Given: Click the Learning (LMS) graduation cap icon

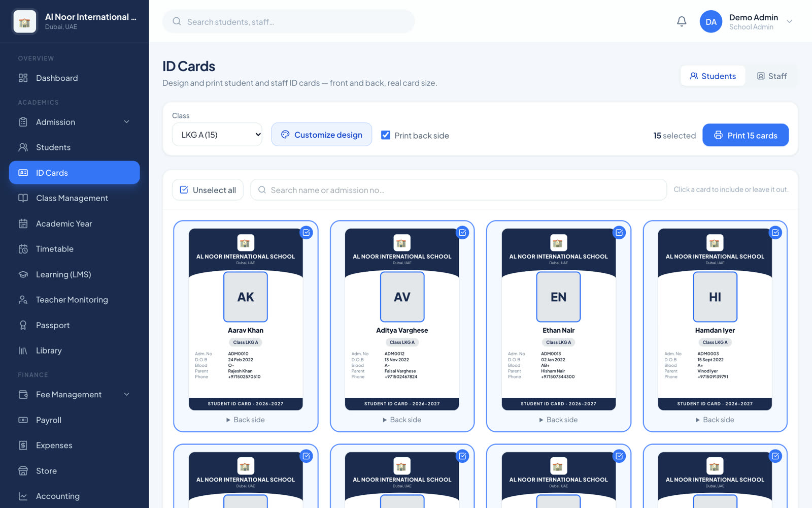Looking at the screenshot, I should click(x=23, y=274).
